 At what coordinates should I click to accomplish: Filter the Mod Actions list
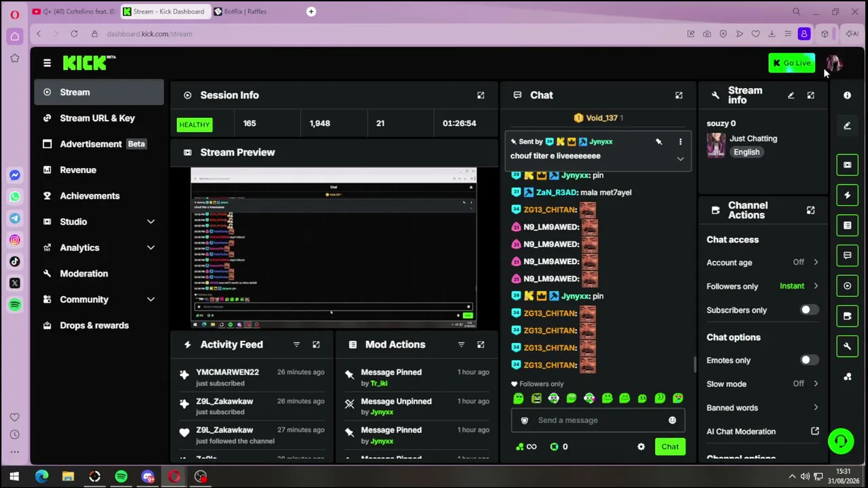click(x=461, y=345)
